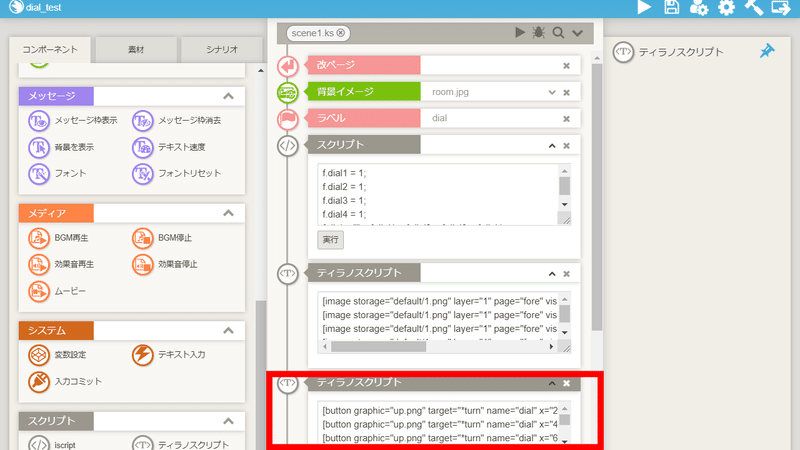Delete the 背景イメージ block
The image size is (800, 450).
click(566, 92)
